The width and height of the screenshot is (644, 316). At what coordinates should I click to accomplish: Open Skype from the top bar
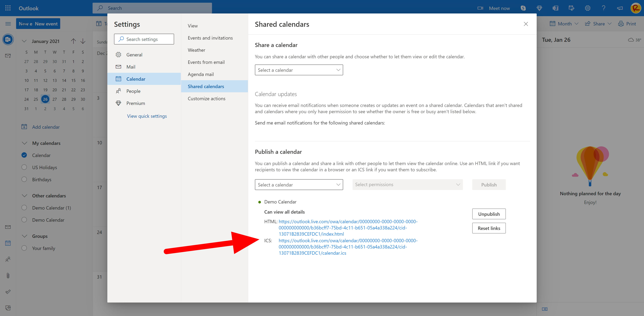click(x=523, y=8)
